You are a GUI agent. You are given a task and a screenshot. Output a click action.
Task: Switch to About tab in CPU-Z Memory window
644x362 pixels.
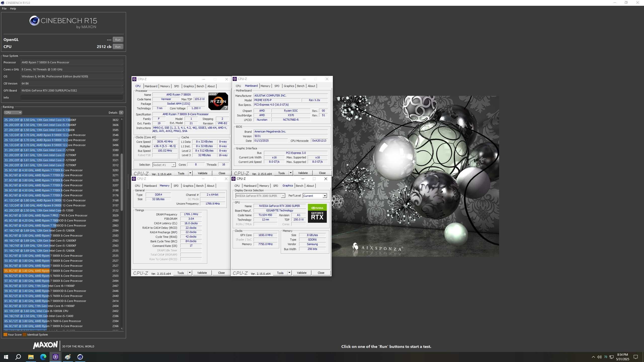(211, 186)
